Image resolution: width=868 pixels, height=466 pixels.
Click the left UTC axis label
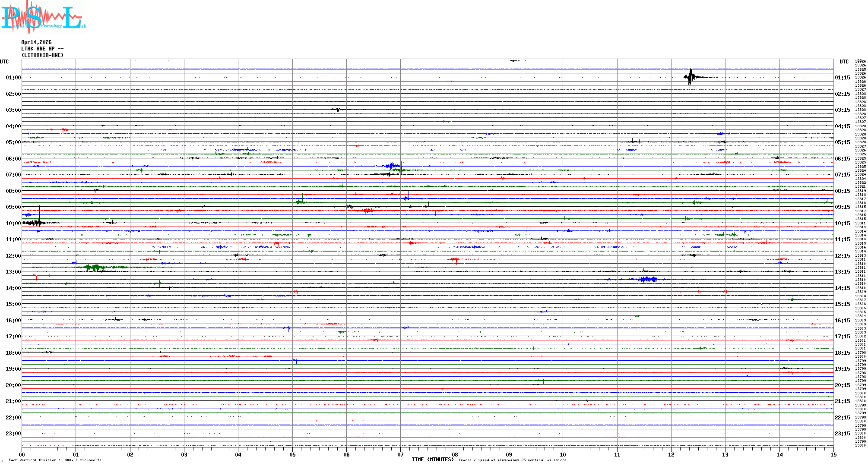tap(4, 62)
